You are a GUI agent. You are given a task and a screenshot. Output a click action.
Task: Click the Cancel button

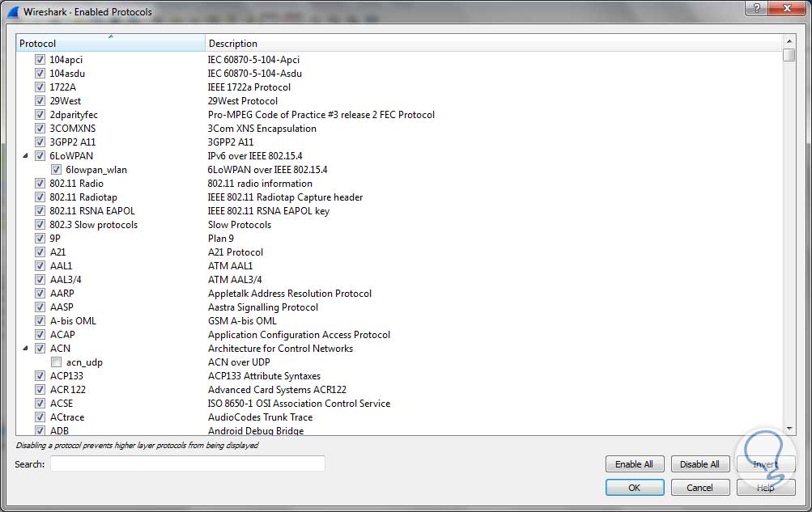click(699, 488)
